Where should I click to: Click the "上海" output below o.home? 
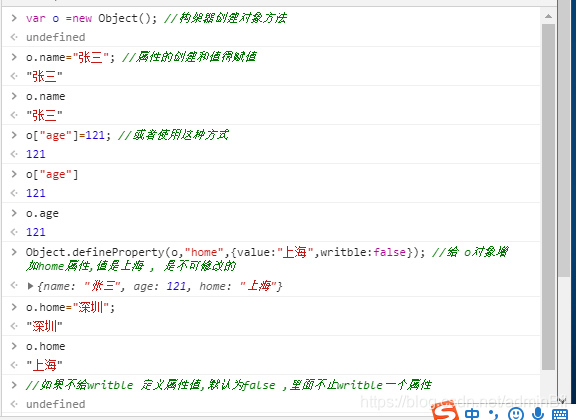44,365
